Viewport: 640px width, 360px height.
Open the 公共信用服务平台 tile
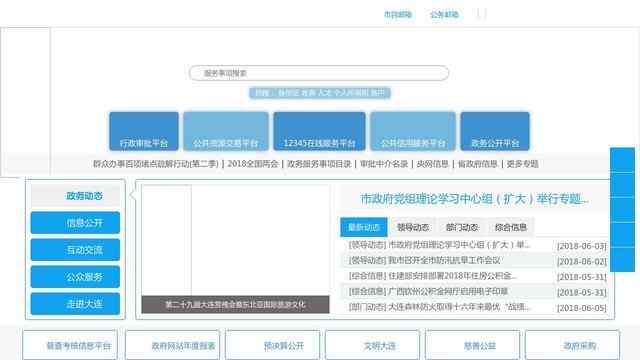[413, 131]
